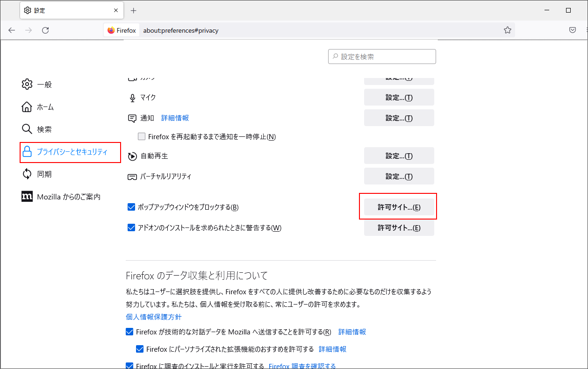Screen dimensions: 588x369
Task: Click the microphone icon next to マイク
Action: click(131, 98)
